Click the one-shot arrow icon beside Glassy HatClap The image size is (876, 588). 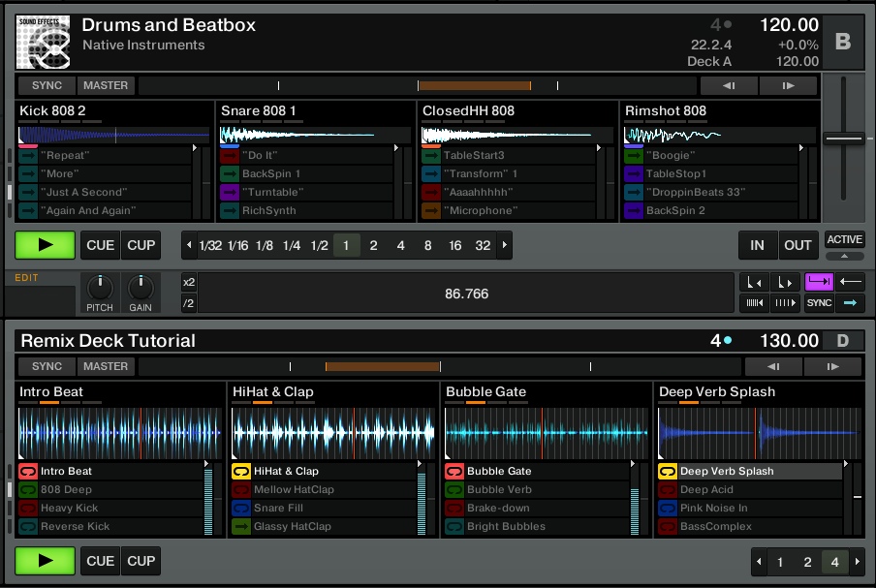tap(240, 527)
